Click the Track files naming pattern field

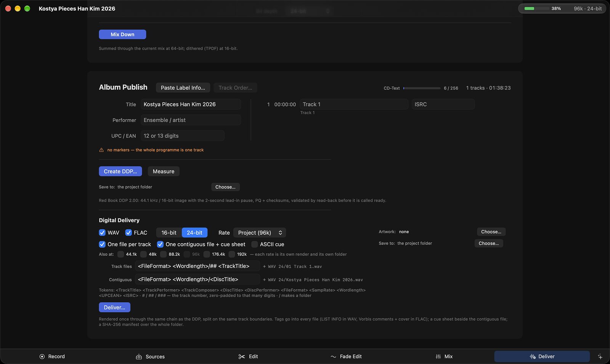pyautogui.click(x=197, y=266)
